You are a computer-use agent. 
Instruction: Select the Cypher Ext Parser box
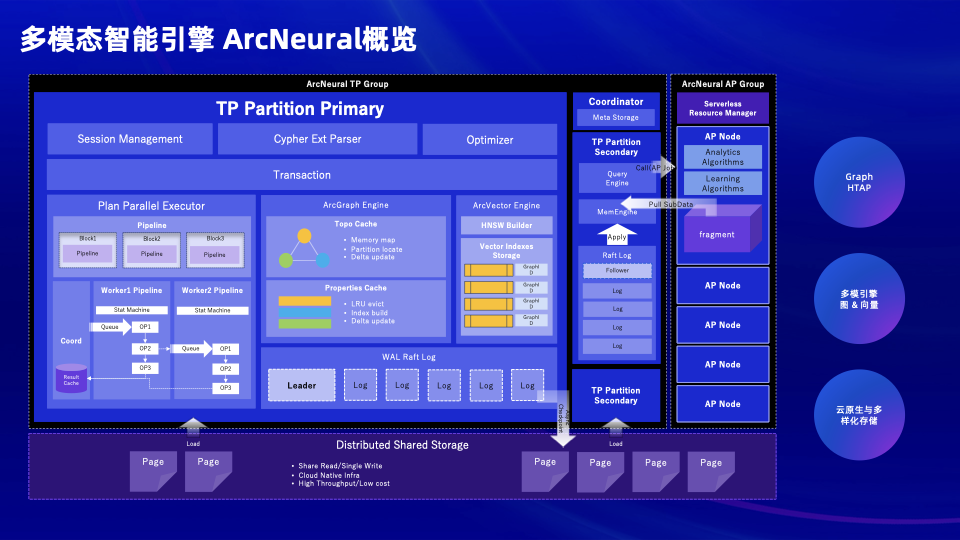coord(317,139)
